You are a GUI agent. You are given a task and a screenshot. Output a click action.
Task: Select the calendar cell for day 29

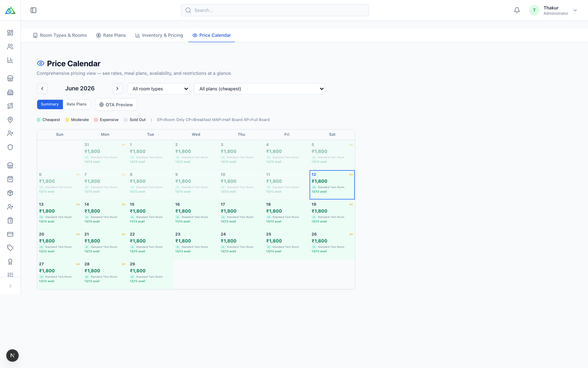coord(150,274)
